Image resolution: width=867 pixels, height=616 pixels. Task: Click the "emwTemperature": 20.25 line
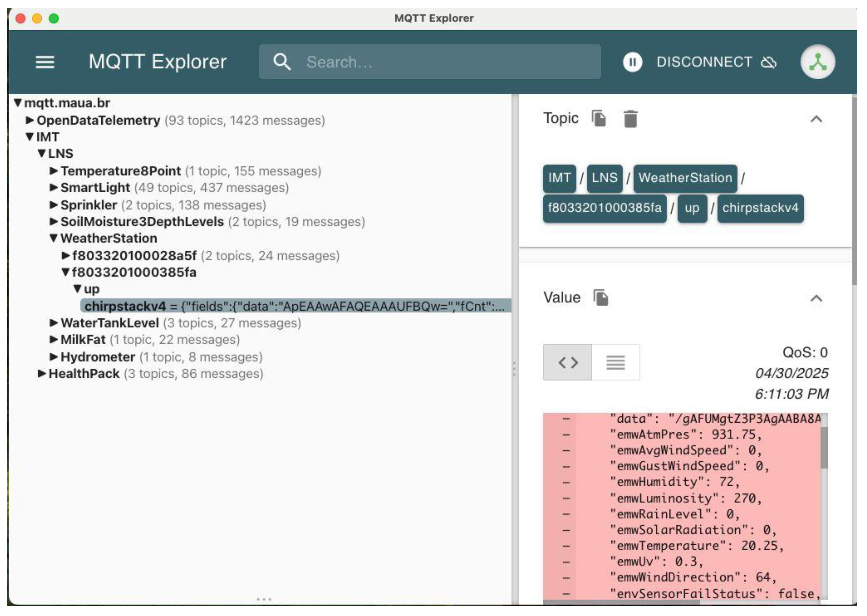coord(697,546)
